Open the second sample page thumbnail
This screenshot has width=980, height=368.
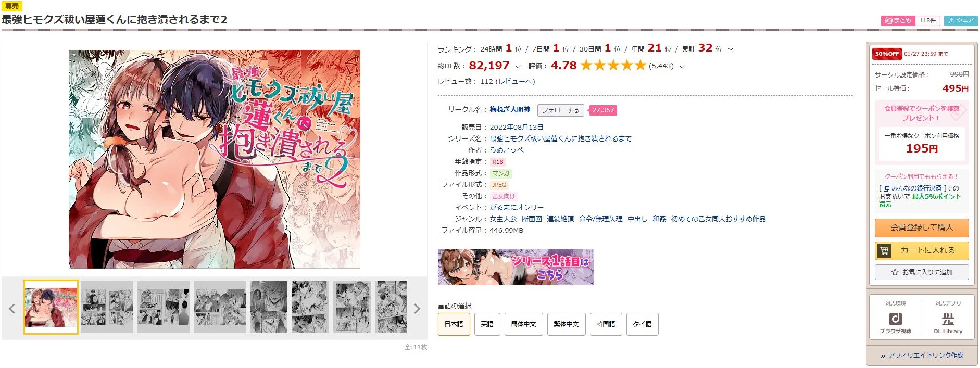click(x=107, y=307)
